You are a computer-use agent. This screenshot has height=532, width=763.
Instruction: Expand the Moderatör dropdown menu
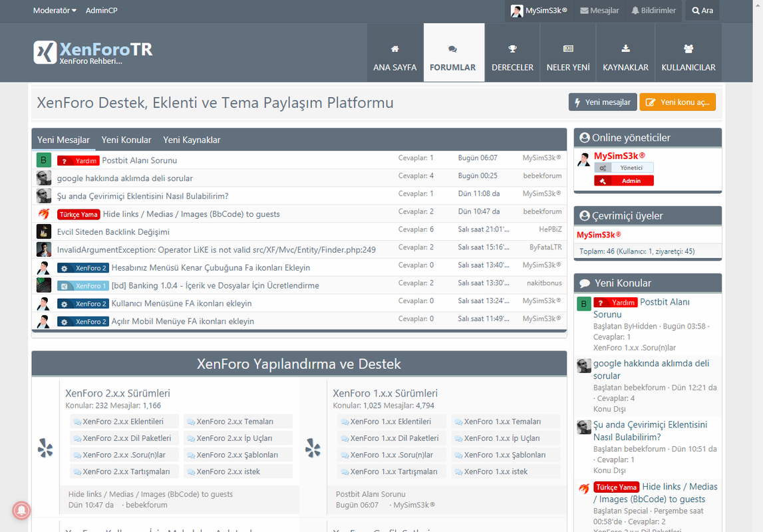tap(55, 11)
